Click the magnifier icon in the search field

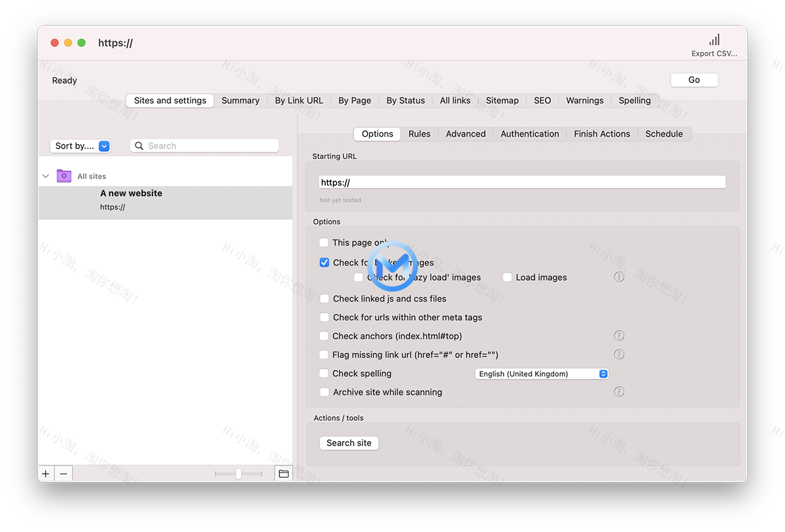coord(139,145)
